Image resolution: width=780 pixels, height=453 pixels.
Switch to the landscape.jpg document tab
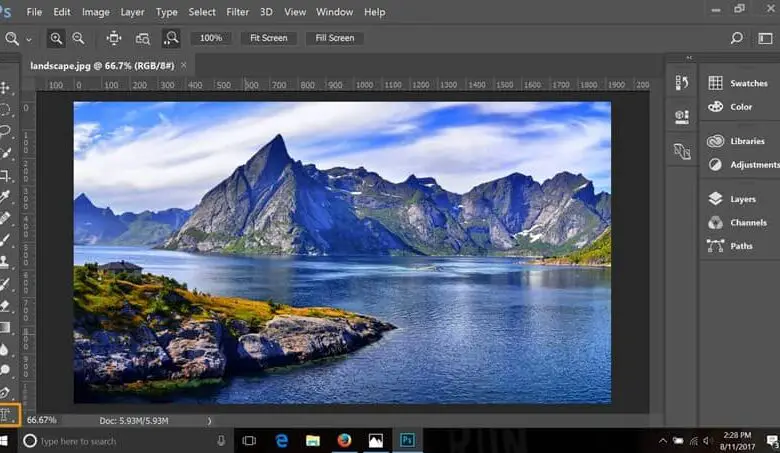tap(101, 65)
